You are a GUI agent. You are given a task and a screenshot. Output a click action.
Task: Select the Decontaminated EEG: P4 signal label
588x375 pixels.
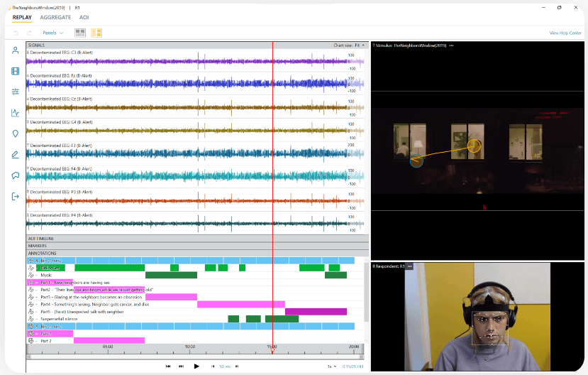[61, 215]
